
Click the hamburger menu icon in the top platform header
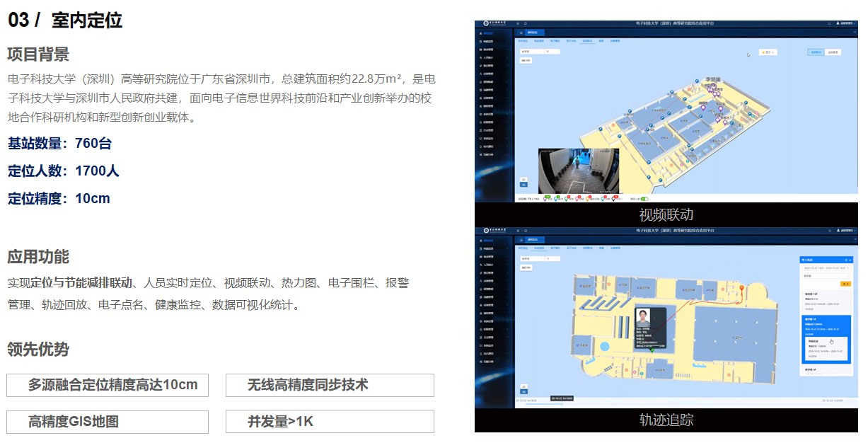517,23
